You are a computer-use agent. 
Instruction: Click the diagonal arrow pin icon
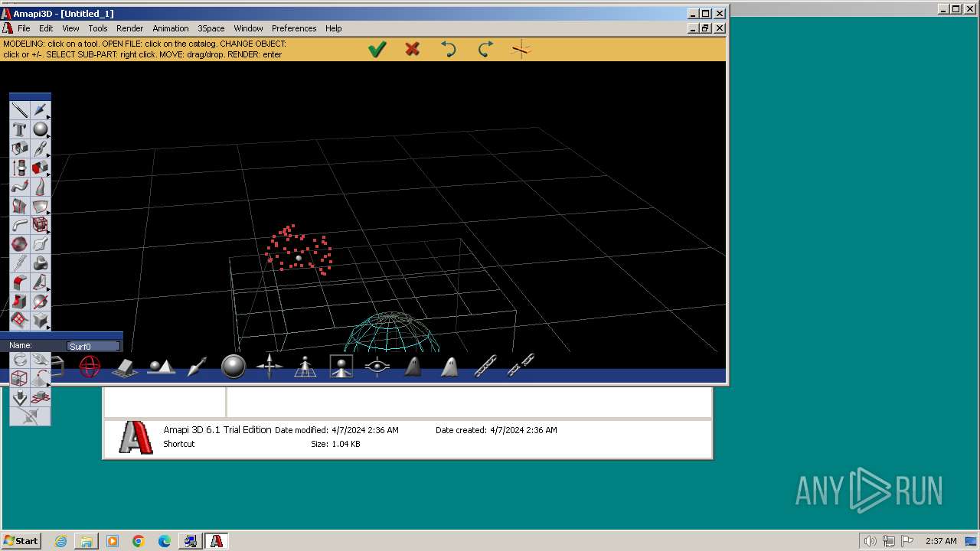(197, 367)
